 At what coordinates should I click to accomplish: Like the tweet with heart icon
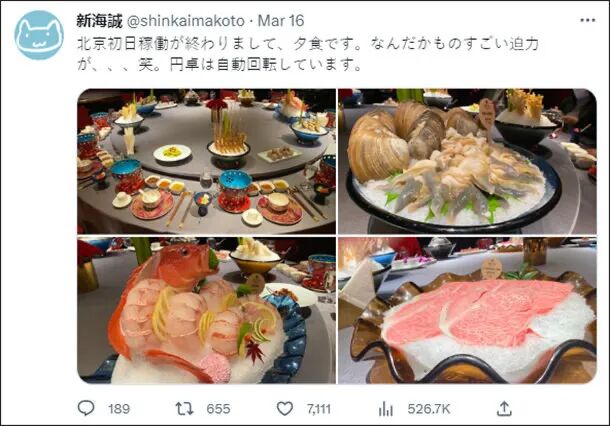click(284, 409)
